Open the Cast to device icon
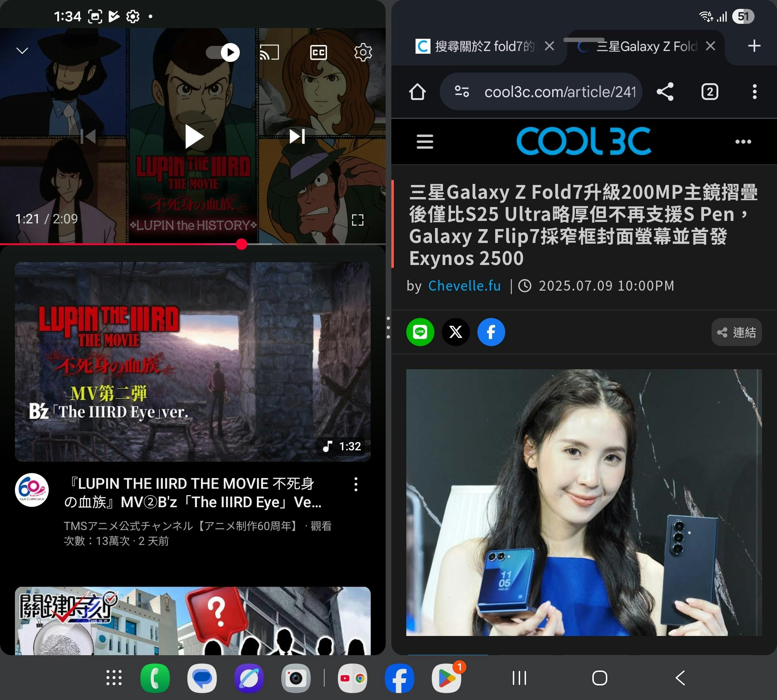This screenshot has height=700, width=777. click(269, 52)
